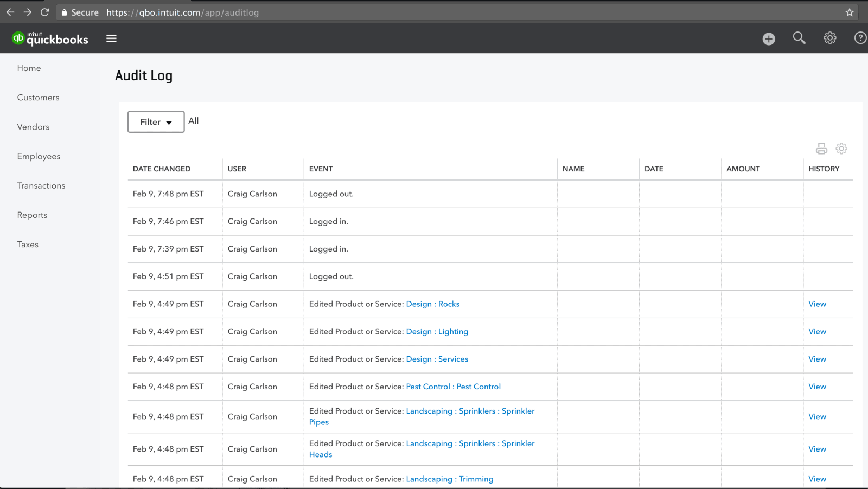Image resolution: width=868 pixels, height=489 pixels.
Task: Click the HISTORY column header
Action: 824,169
